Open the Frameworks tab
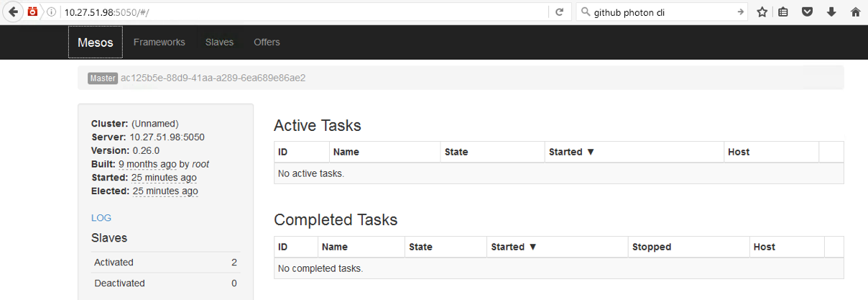 [x=159, y=42]
